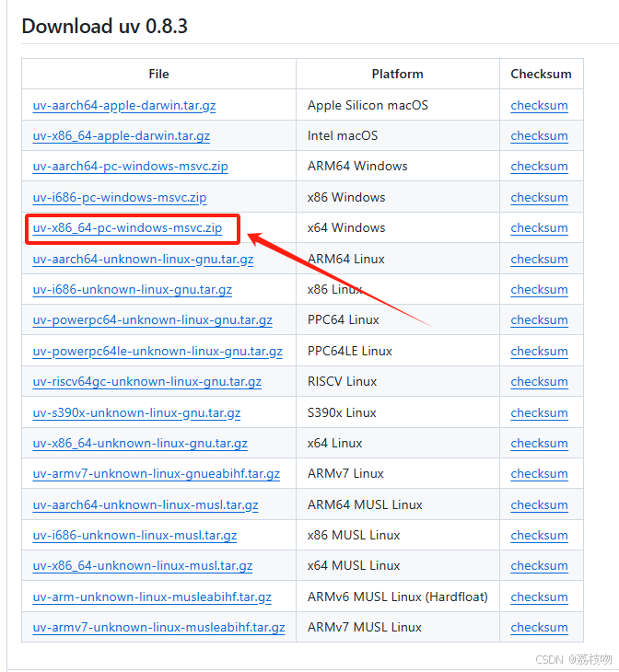
Task: View checksum for ARM64 Linux row
Action: pos(539,260)
